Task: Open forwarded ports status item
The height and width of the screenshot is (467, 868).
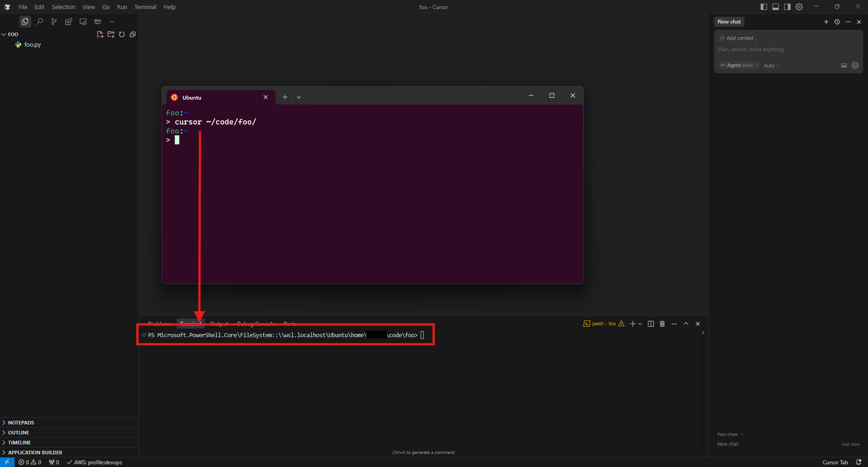Action: pos(54,462)
